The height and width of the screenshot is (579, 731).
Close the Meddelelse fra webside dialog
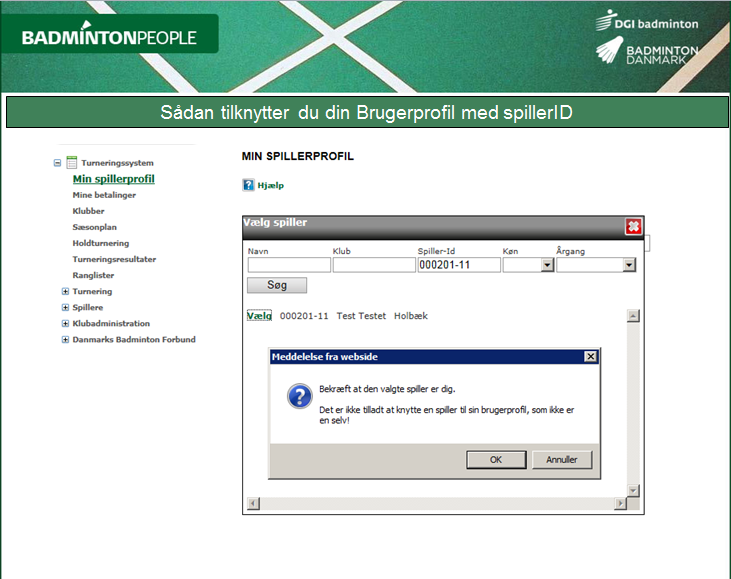(590, 357)
